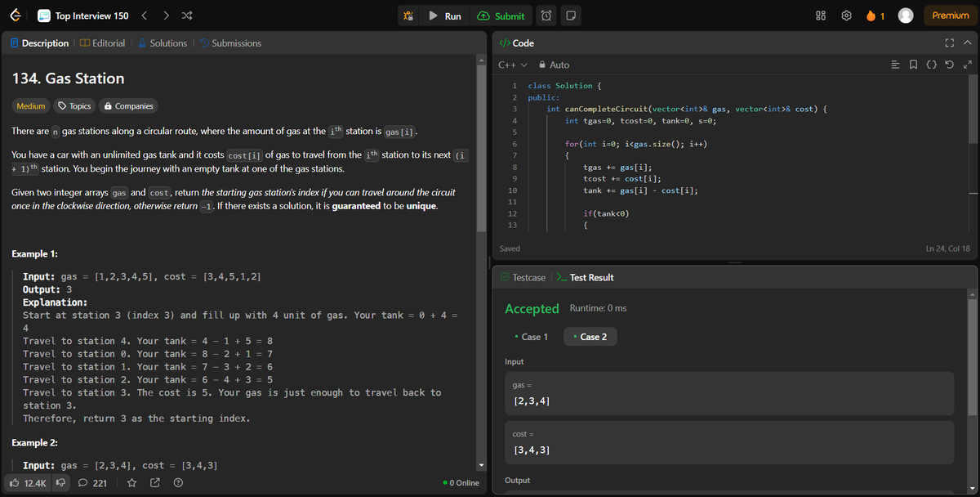Open the C++ language dropdown
Screen dimensions: 980x497
pos(512,65)
